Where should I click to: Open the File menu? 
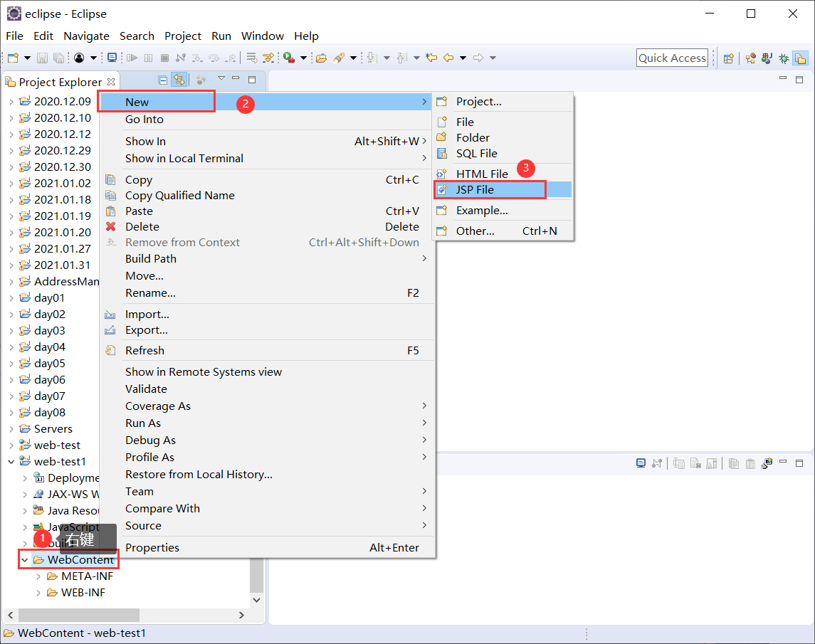coord(14,36)
